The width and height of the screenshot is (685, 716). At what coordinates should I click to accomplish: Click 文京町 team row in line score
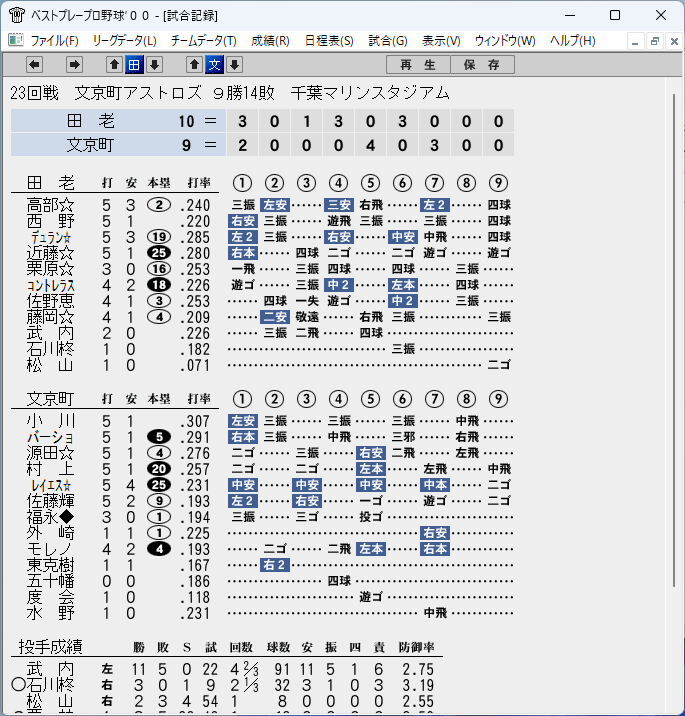pyautogui.click(x=262, y=145)
